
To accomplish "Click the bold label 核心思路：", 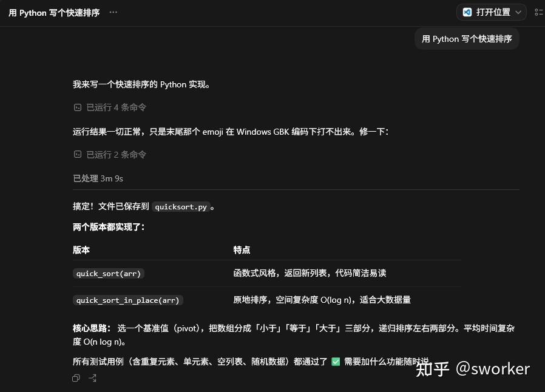I will coord(92,328).
